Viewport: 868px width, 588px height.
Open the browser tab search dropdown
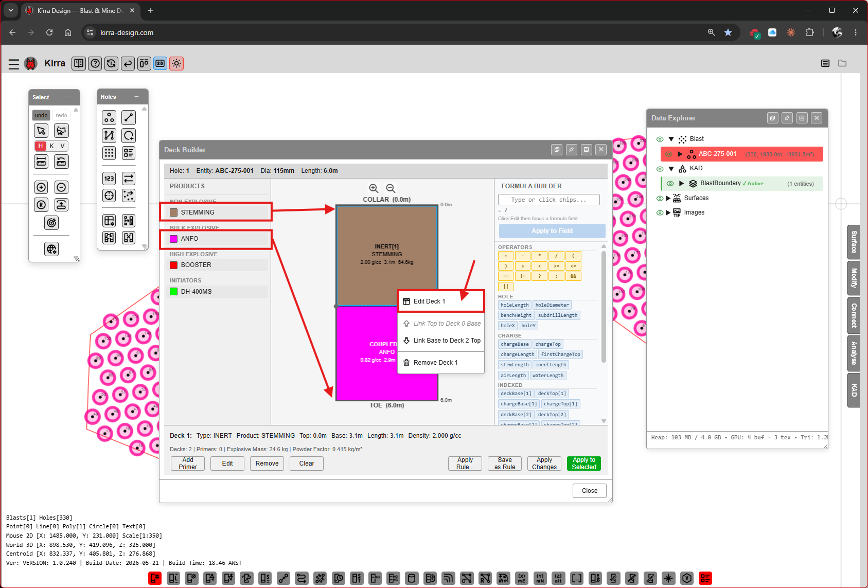tap(11, 10)
